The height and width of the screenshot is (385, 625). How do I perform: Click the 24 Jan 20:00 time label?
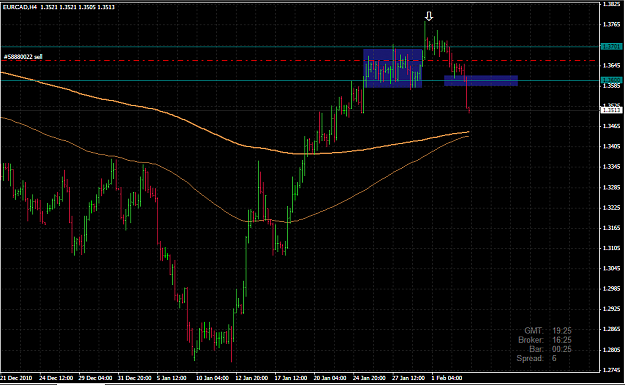pos(369,378)
